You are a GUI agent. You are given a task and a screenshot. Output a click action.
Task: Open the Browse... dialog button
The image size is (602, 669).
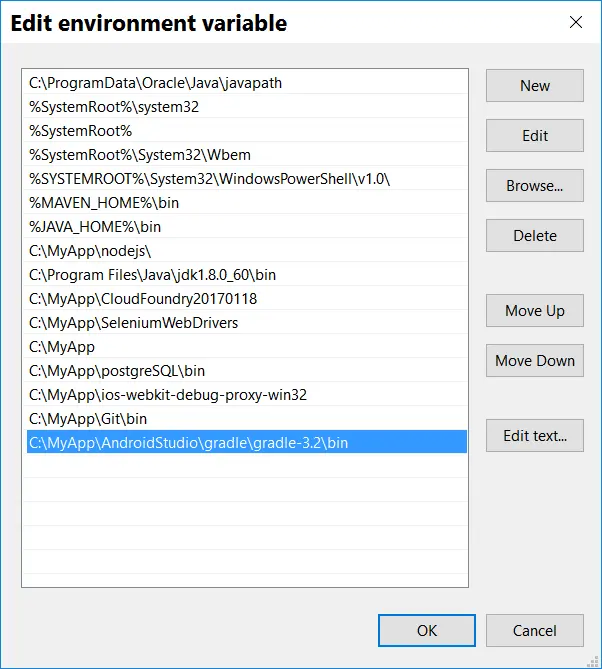(535, 186)
